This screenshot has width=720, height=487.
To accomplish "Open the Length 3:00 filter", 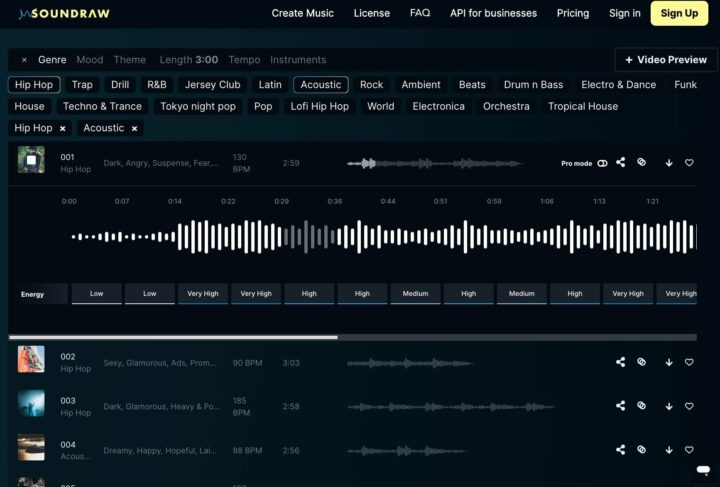I will [x=189, y=60].
